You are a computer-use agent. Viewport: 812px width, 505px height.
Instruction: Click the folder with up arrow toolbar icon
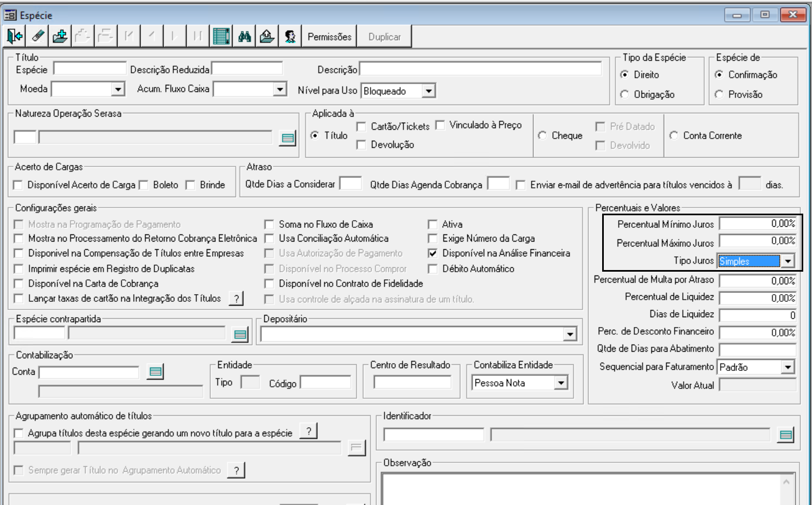pos(267,37)
